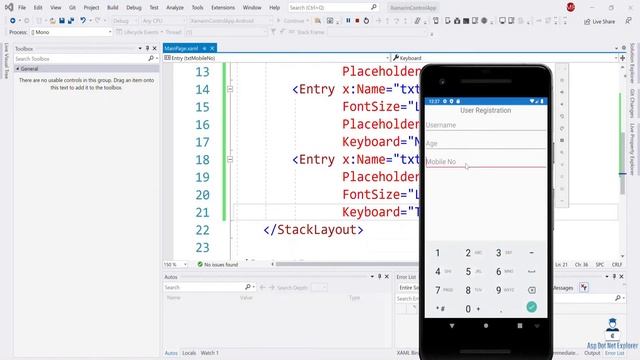Open the Process Mono dropdown
This screenshot has width=640, height=360.
pyautogui.click(x=71, y=32)
